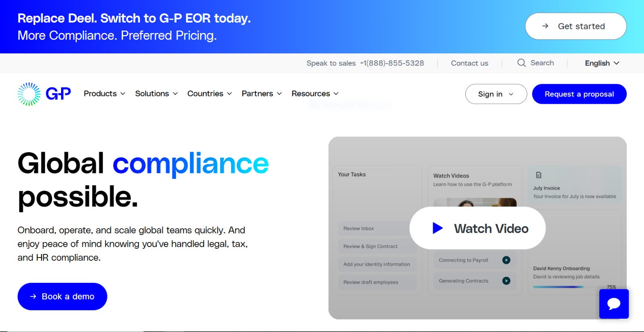Click the Search text field
The height and width of the screenshot is (332, 644).
click(542, 63)
